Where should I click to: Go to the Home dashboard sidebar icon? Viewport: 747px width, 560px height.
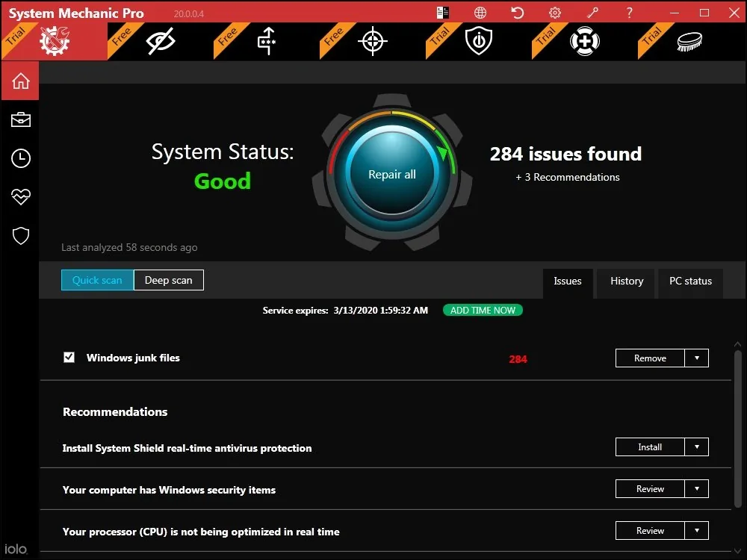[20, 81]
